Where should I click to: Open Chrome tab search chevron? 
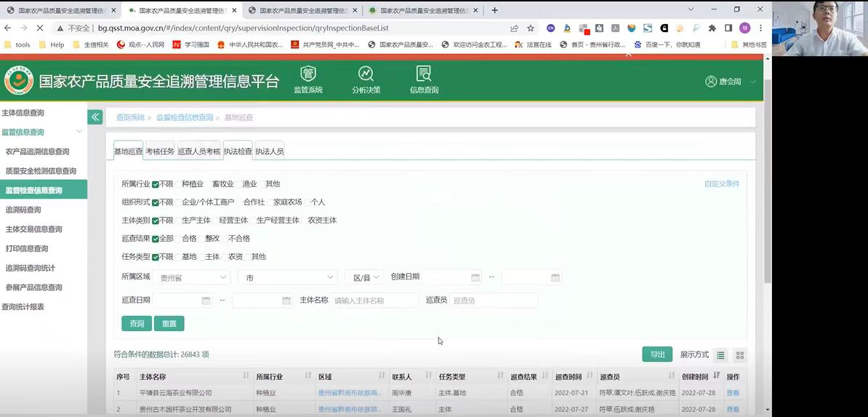click(x=691, y=9)
